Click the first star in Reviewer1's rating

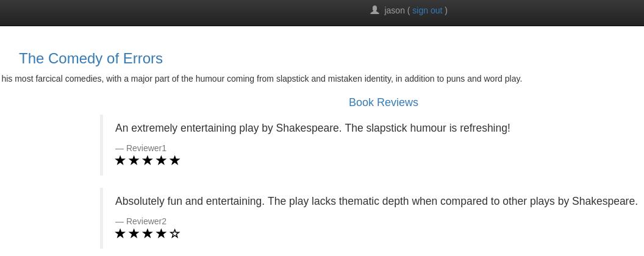coord(120,160)
